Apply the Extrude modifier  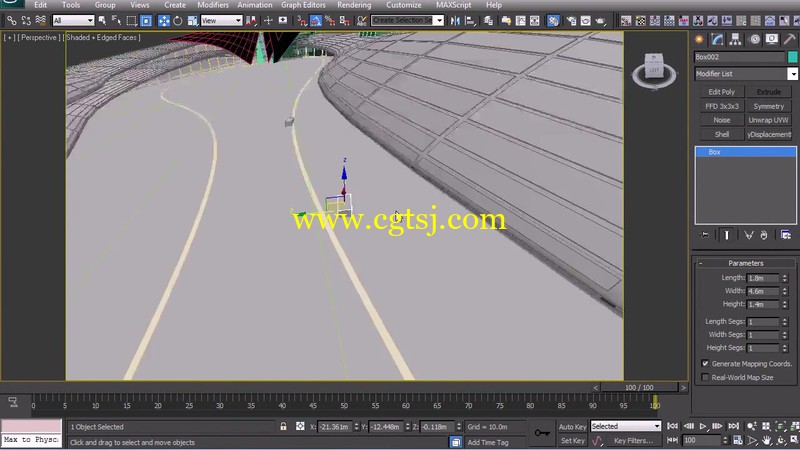coord(768,92)
